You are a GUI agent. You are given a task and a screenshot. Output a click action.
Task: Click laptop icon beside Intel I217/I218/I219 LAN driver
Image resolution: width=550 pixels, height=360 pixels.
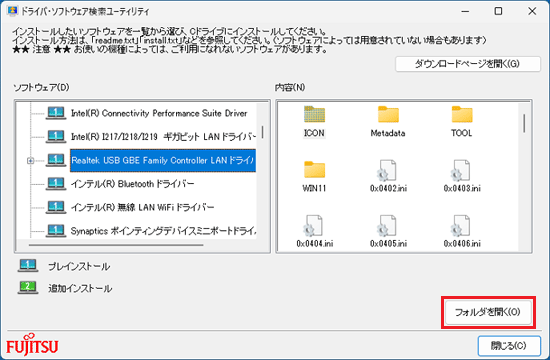coord(56,136)
